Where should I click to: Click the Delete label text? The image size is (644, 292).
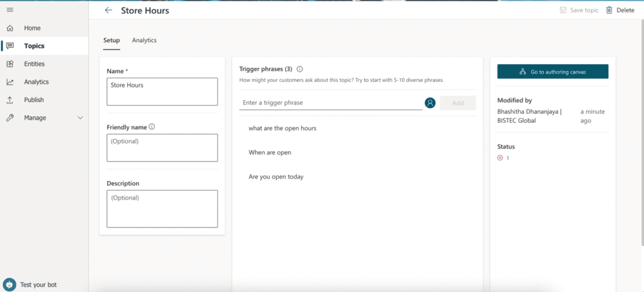[x=626, y=10]
